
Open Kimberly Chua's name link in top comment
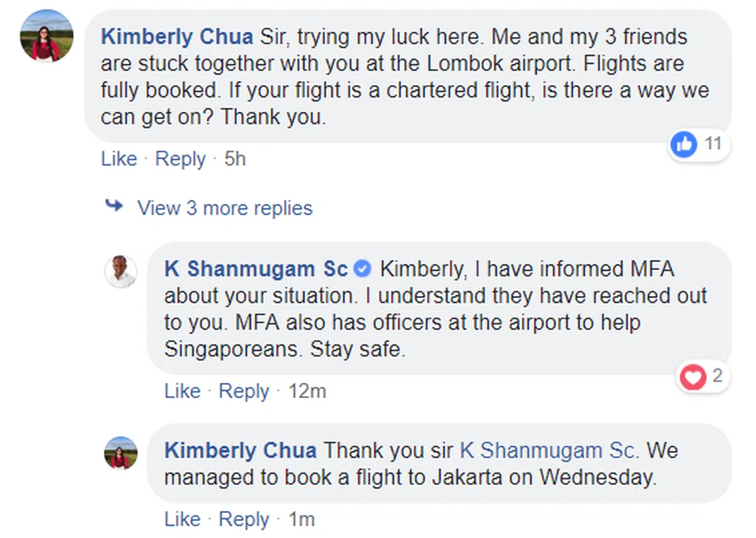click(177, 37)
